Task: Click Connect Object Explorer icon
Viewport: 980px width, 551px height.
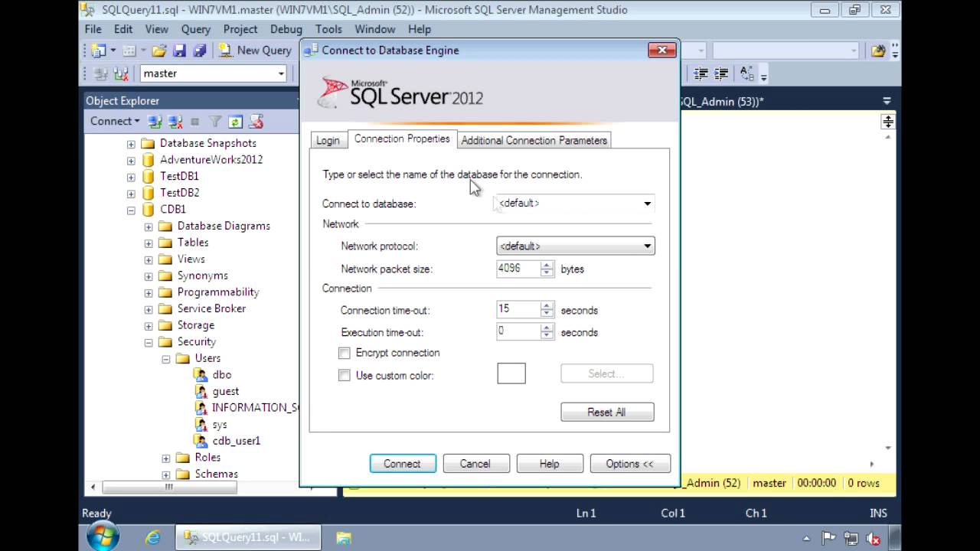Action: click(x=155, y=122)
